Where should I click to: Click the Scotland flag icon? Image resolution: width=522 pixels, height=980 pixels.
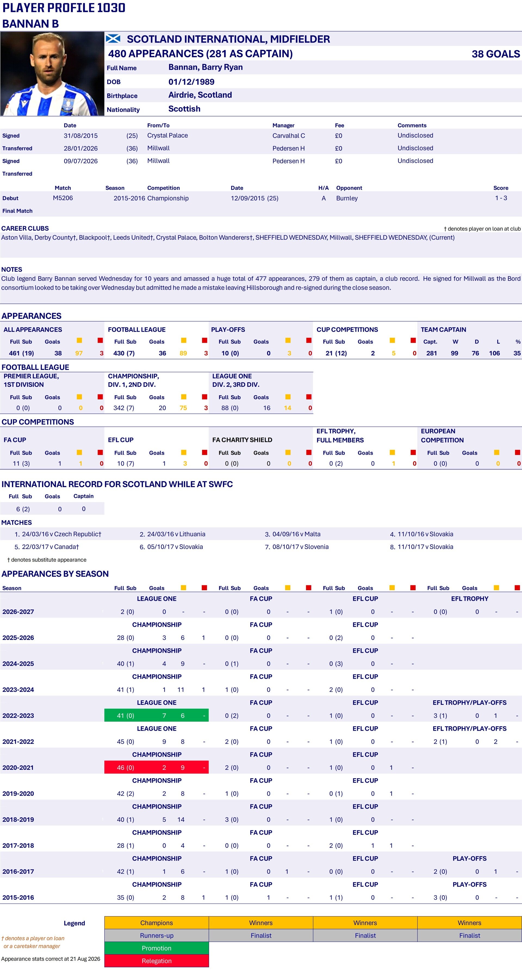point(113,38)
